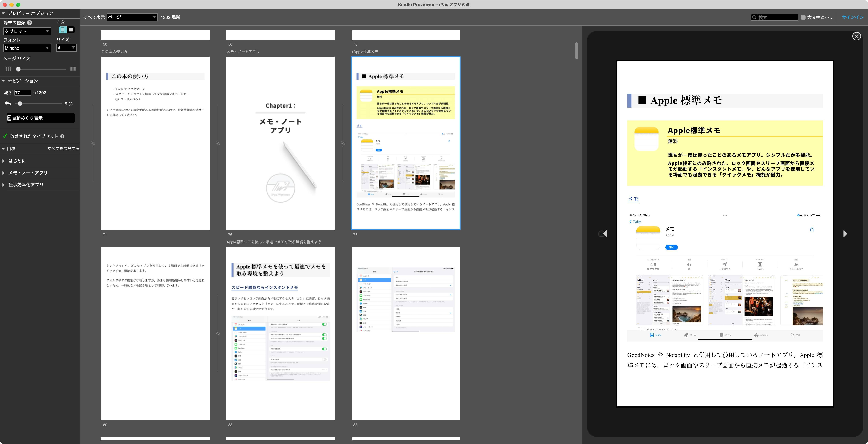Click Today tab in App Store preview
This screenshot has height=444, width=868.
coord(655,335)
